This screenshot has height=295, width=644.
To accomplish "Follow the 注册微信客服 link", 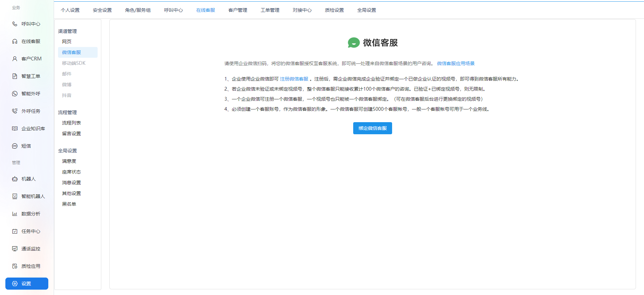I will tap(294, 79).
